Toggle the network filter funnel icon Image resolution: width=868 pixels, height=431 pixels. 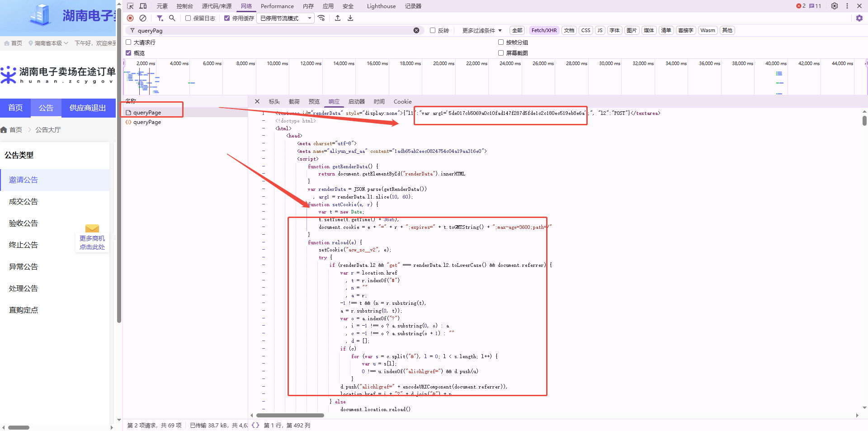[160, 18]
